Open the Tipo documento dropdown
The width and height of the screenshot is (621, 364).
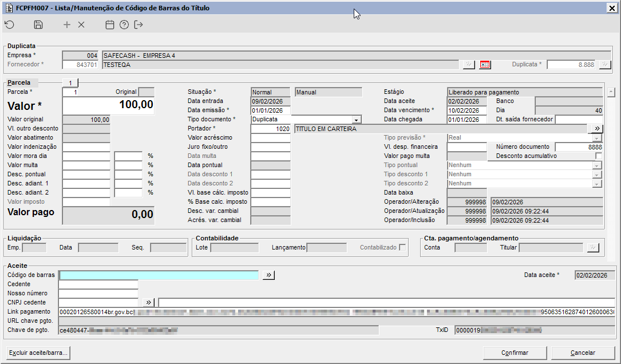click(357, 120)
